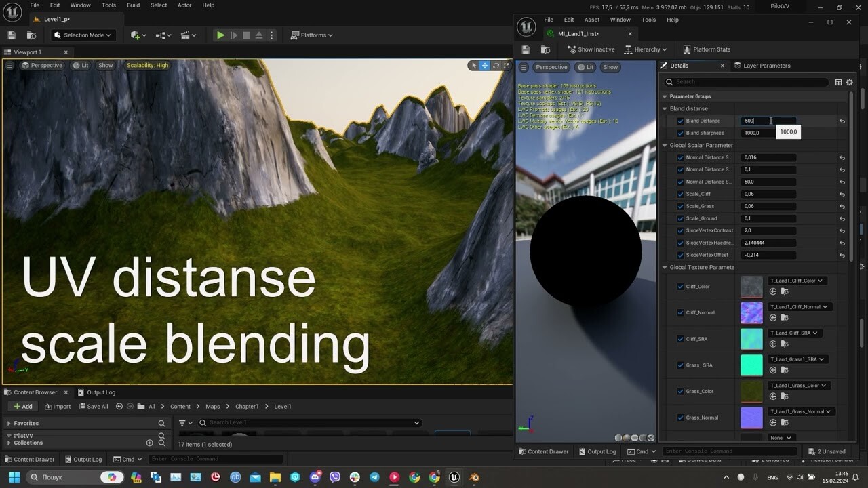Open the Asset menu in material editor
This screenshot has width=868, height=488.
pyautogui.click(x=591, y=20)
